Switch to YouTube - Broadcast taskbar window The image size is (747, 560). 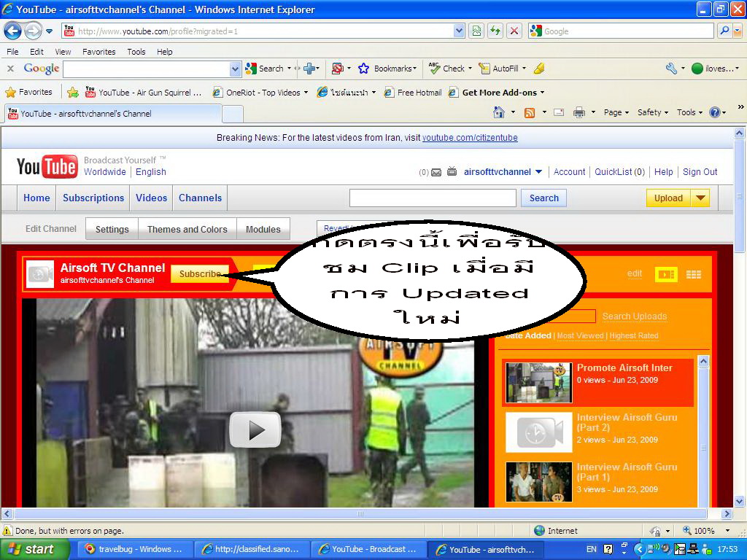coord(368,549)
